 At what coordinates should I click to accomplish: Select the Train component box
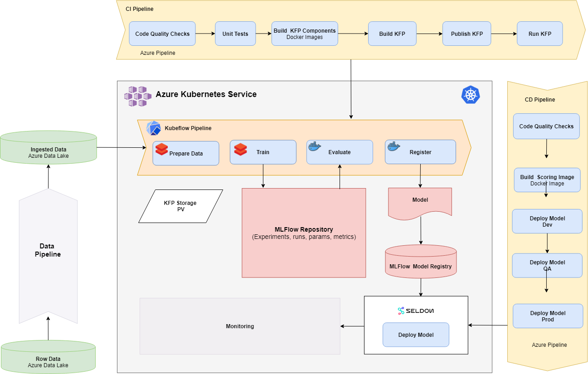(x=263, y=152)
